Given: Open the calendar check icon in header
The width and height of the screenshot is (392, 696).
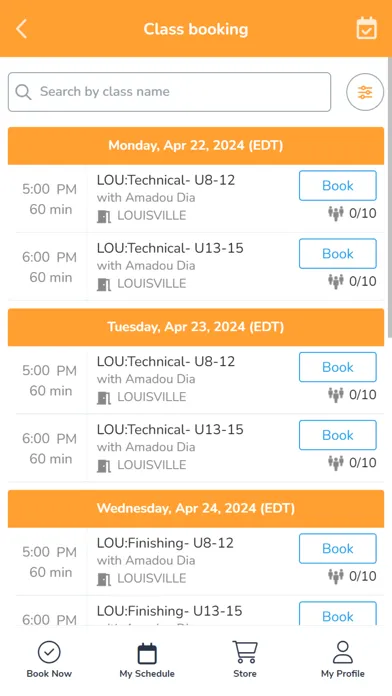Looking at the screenshot, I should pyautogui.click(x=367, y=28).
